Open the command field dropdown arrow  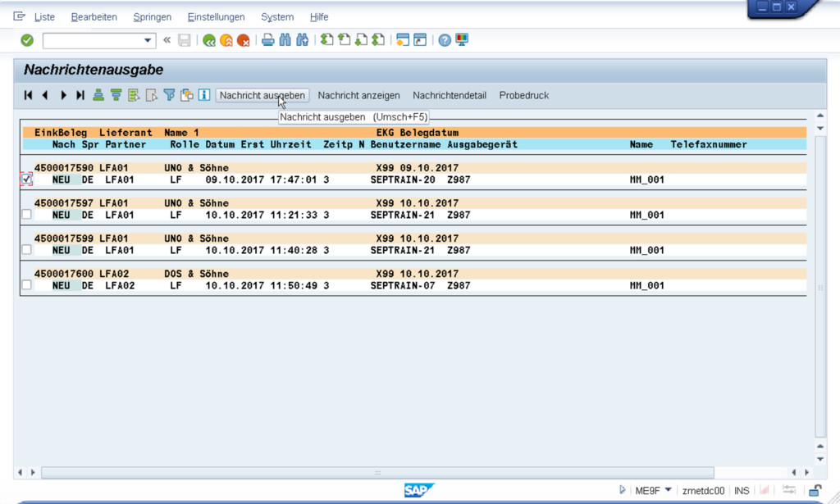pyautogui.click(x=148, y=40)
